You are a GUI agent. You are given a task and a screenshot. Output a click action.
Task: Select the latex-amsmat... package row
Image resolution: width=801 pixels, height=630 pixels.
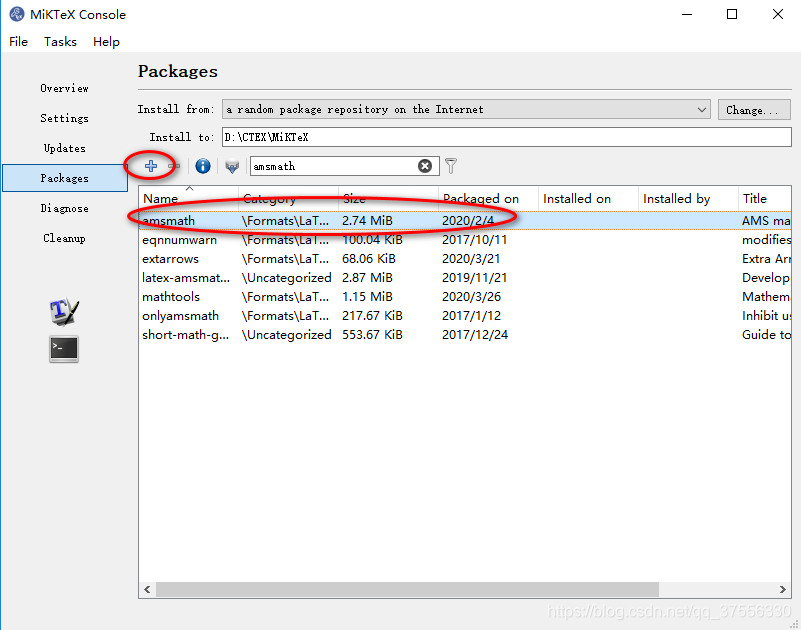pos(465,277)
